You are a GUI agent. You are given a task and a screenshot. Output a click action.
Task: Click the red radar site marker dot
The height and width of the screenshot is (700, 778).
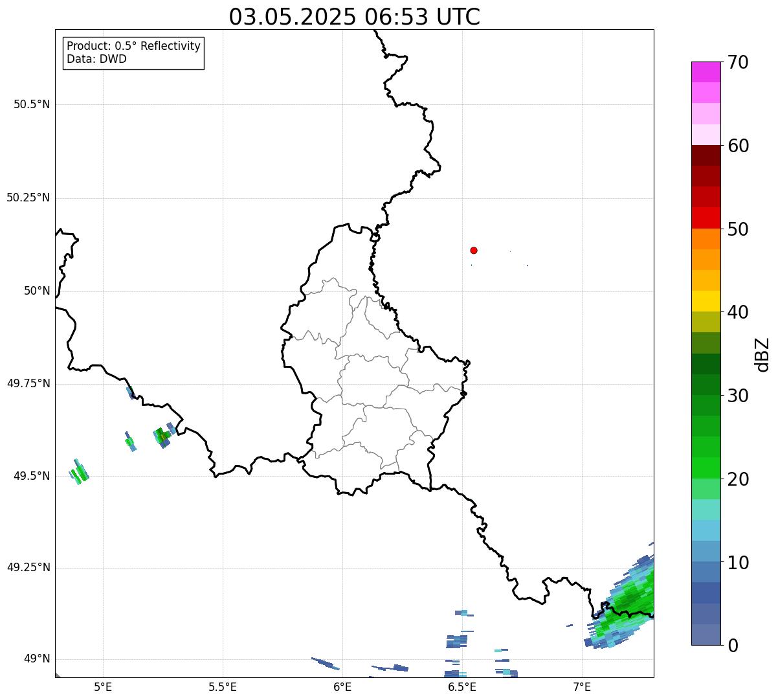(x=474, y=250)
